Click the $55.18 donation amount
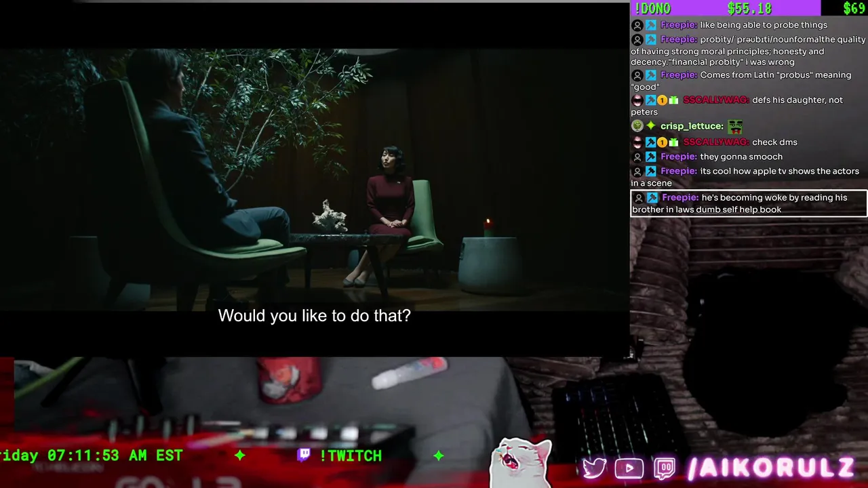Viewport: 868px width, 488px height. tap(749, 8)
